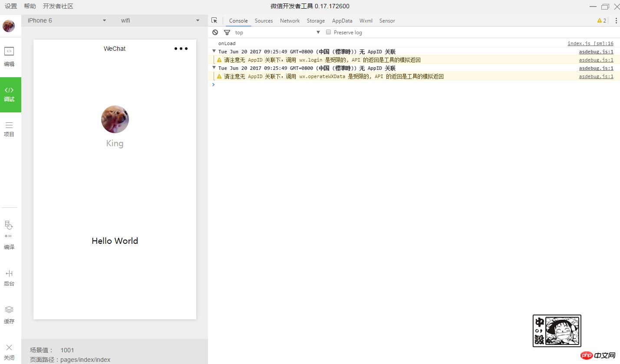The height and width of the screenshot is (364, 620).
Task: Click the console filter funnel icon
Action: tap(227, 33)
